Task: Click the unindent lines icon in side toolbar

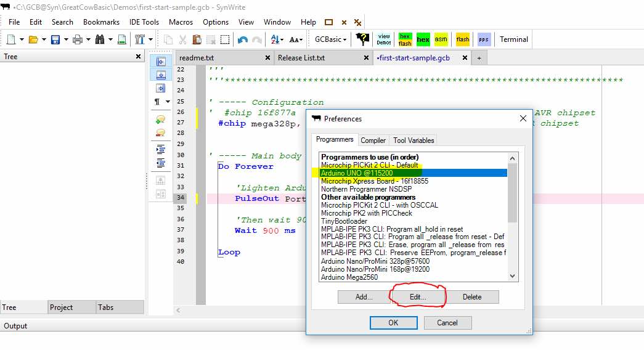Action: (x=161, y=163)
